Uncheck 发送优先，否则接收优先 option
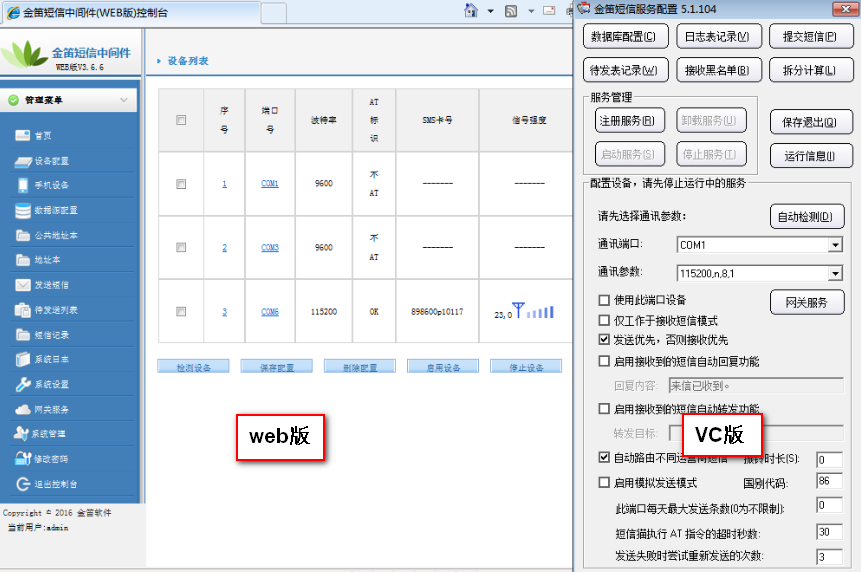Screen dimensions: 861x572 [604, 340]
